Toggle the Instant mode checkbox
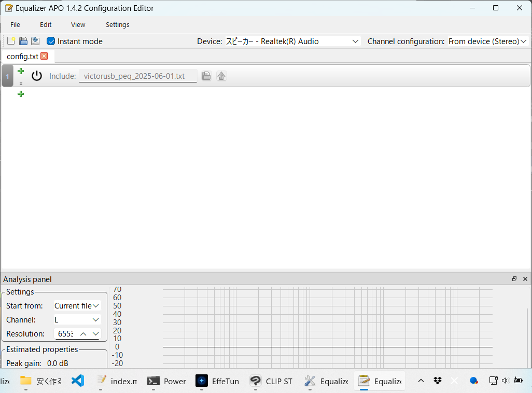 51,41
